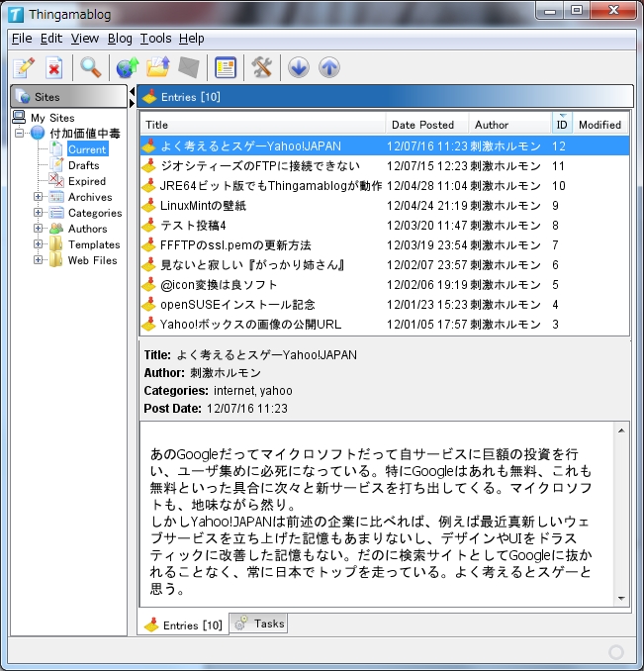
Task: Expand the Web Files tree node
Action: (x=38, y=260)
